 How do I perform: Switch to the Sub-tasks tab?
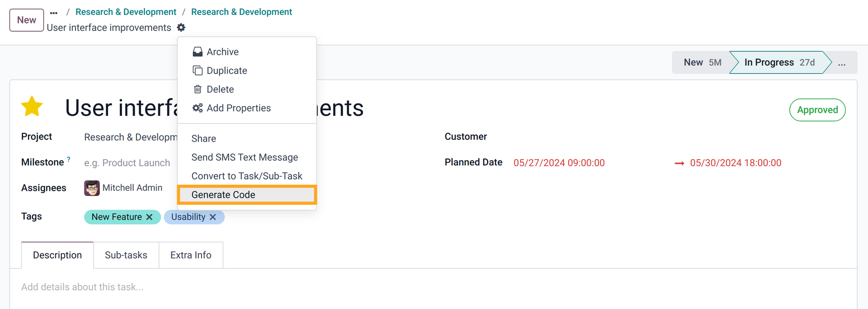click(126, 255)
